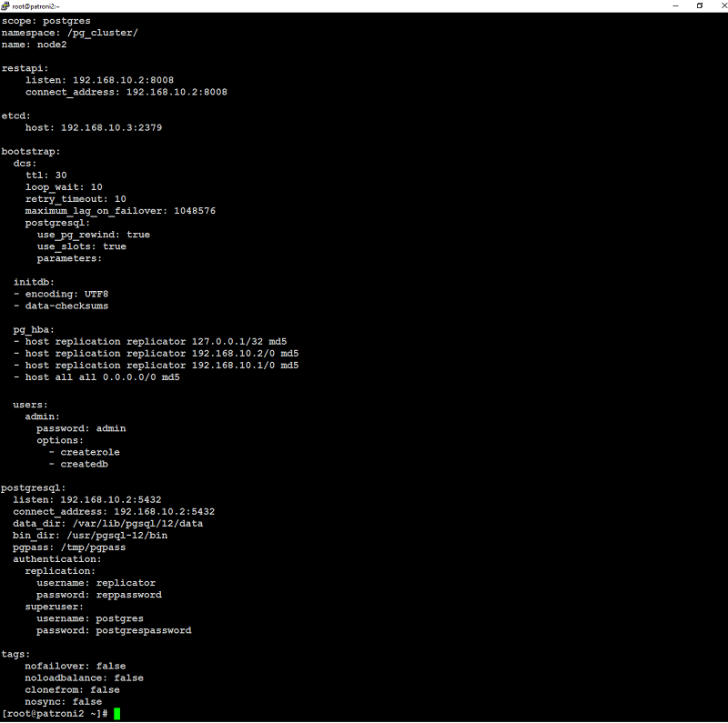This screenshot has height=723, width=728.
Task: Click replicator 192.168.10.2/0 md5 line
Action: point(156,354)
